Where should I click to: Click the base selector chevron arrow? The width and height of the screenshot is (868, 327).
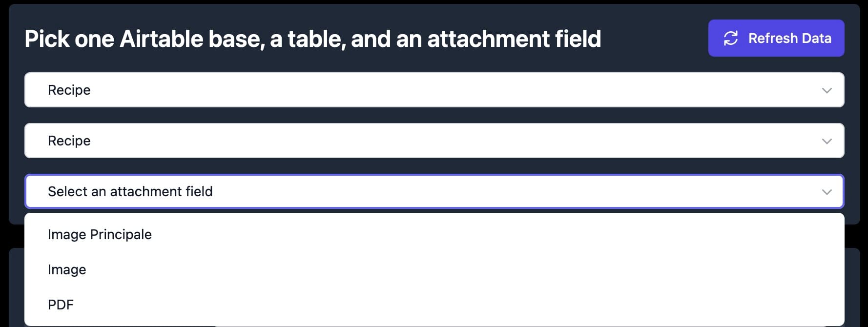(827, 90)
